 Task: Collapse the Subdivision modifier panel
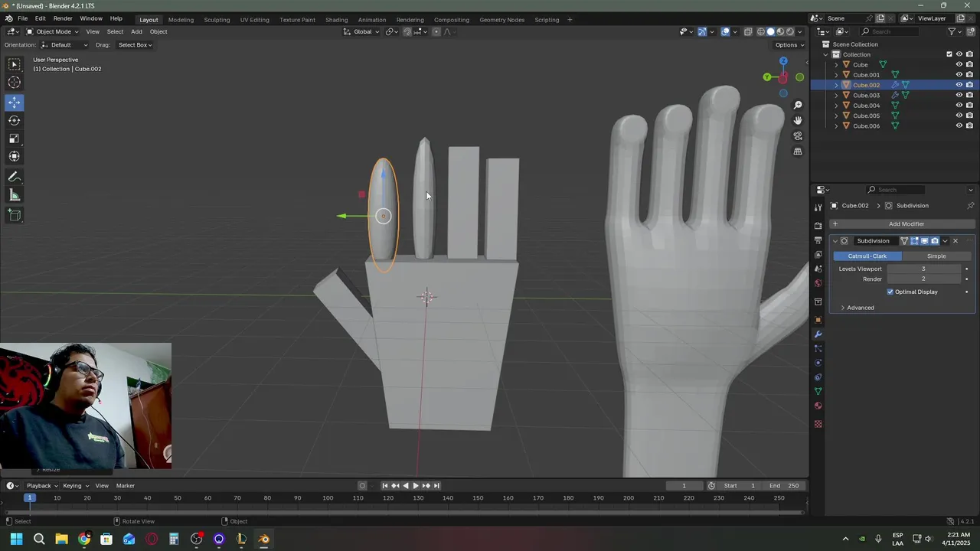point(835,241)
